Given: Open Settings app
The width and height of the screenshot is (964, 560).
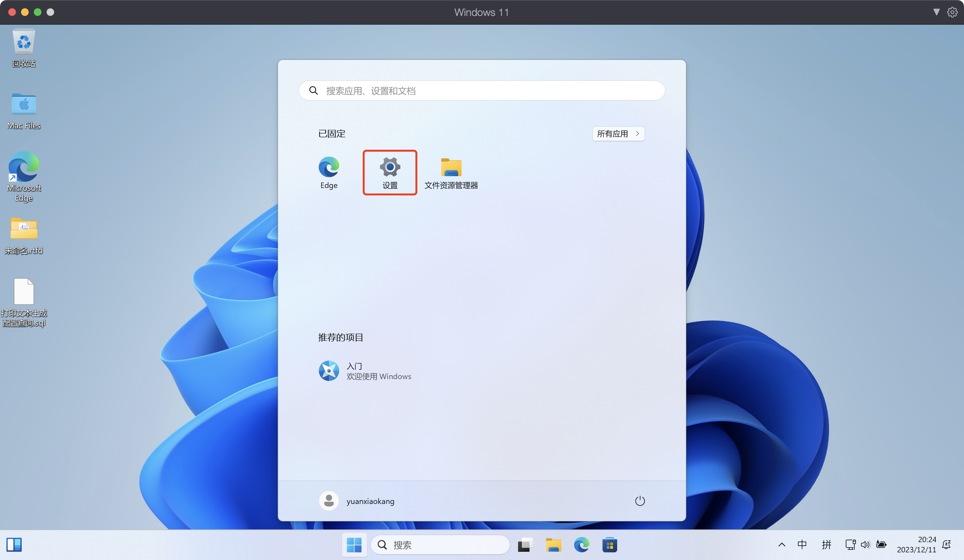Looking at the screenshot, I should click(x=390, y=172).
